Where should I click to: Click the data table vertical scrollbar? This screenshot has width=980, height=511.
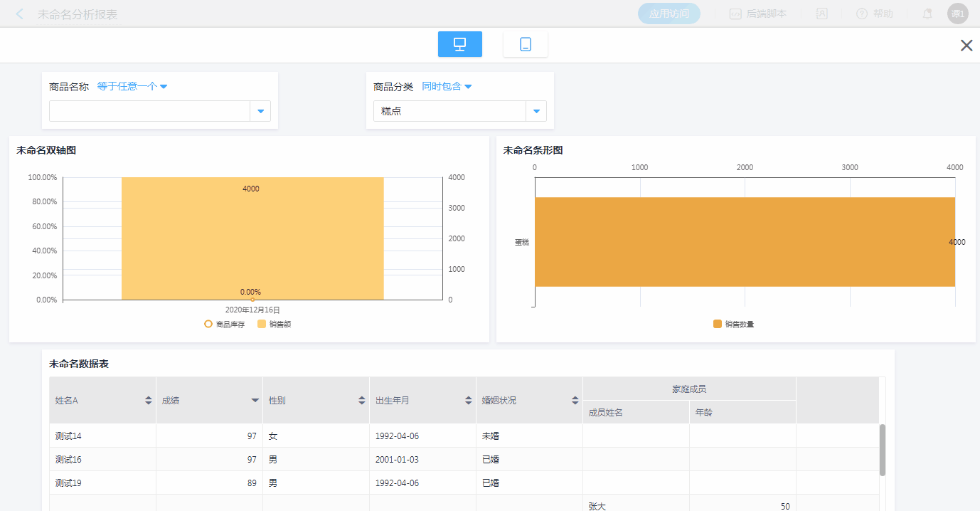point(883,450)
